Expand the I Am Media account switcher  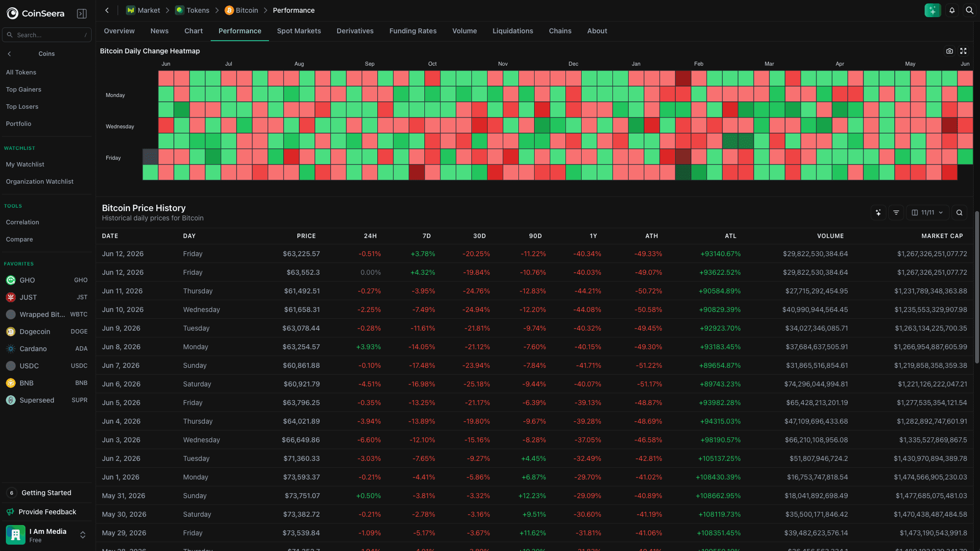pyautogui.click(x=83, y=535)
